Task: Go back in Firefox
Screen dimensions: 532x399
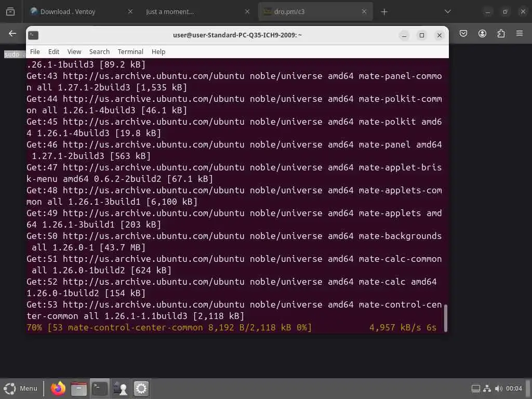Action: [x=12, y=33]
